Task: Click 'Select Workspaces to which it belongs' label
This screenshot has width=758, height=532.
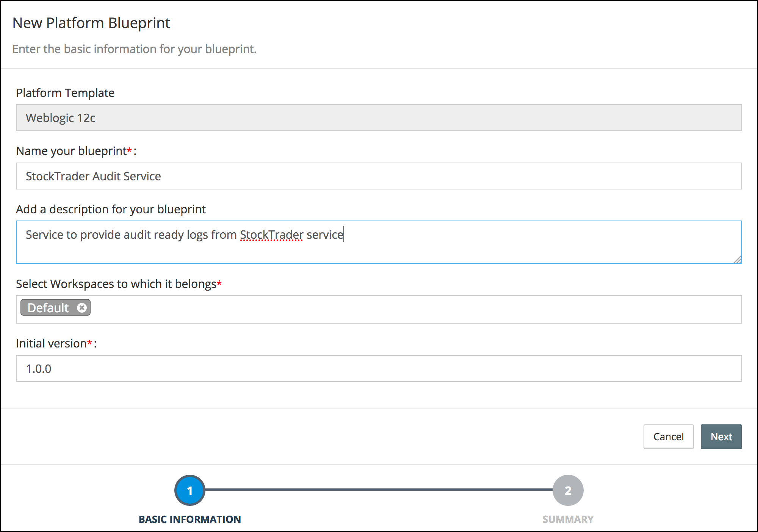Action: pyautogui.click(x=116, y=284)
